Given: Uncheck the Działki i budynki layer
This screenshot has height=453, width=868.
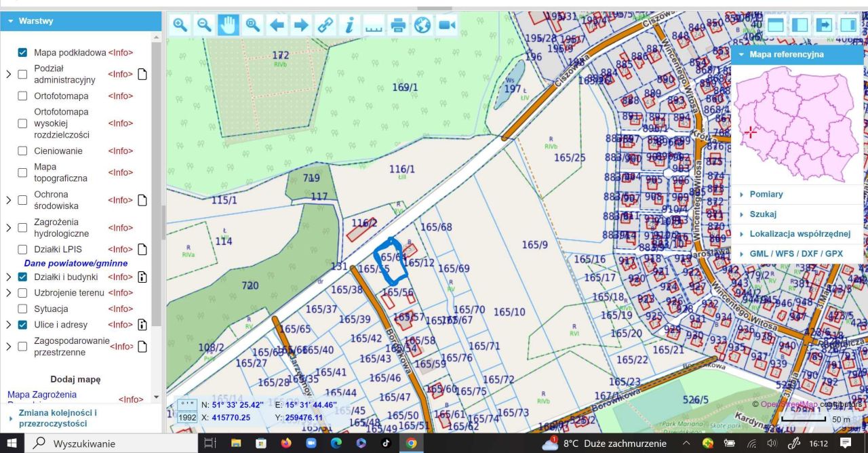Looking at the screenshot, I should tap(22, 277).
